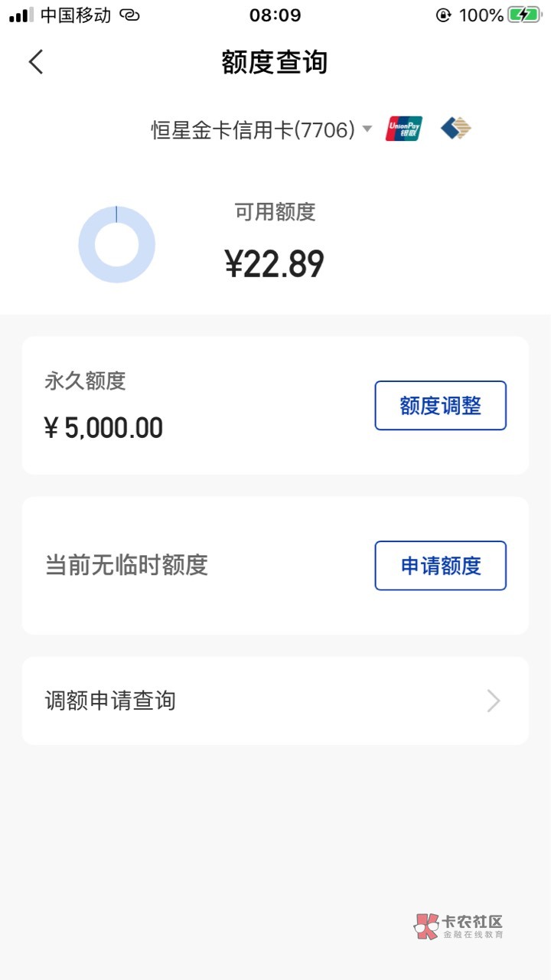Tap the 08:09 clock in status bar
Image resolution: width=551 pixels, height=980 pixels.
click(x=275, y=15)
